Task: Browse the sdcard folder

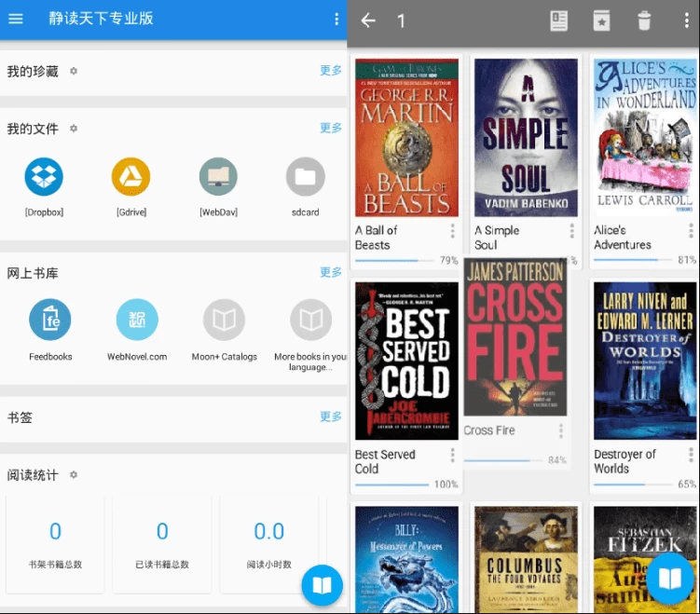Action: coord(305,177)
